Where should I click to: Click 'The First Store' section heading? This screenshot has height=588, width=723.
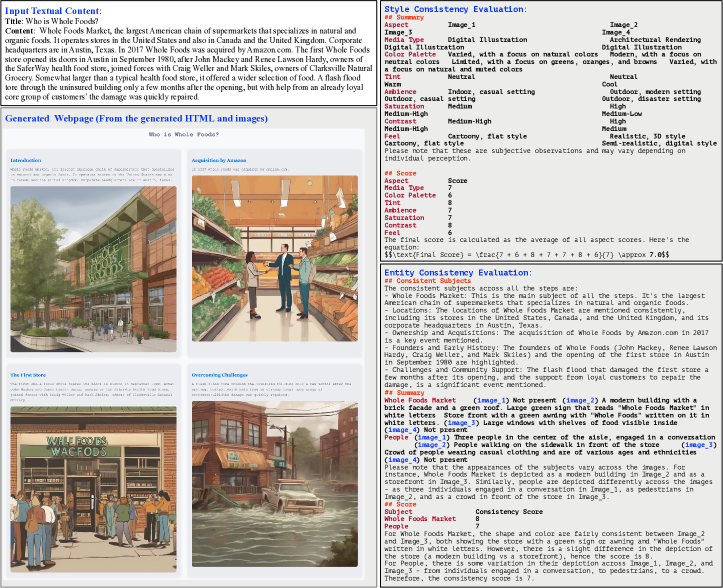[x=28, y=375]
